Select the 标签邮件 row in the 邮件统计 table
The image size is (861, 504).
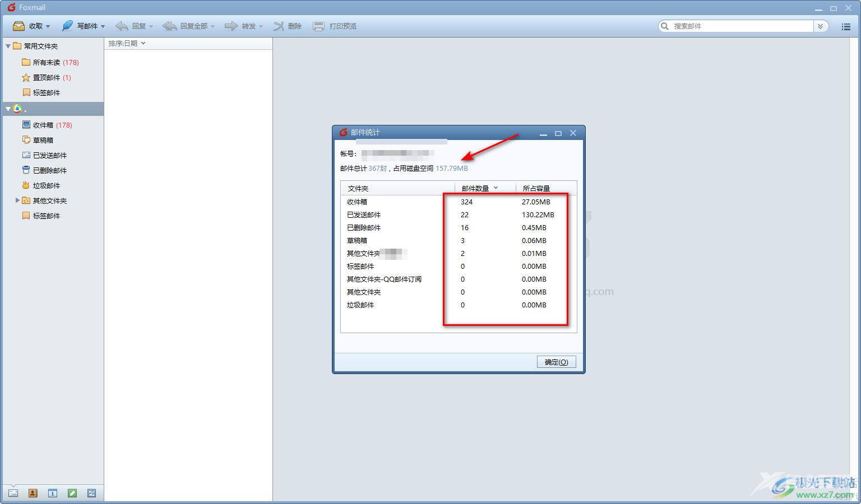point(458,266)
